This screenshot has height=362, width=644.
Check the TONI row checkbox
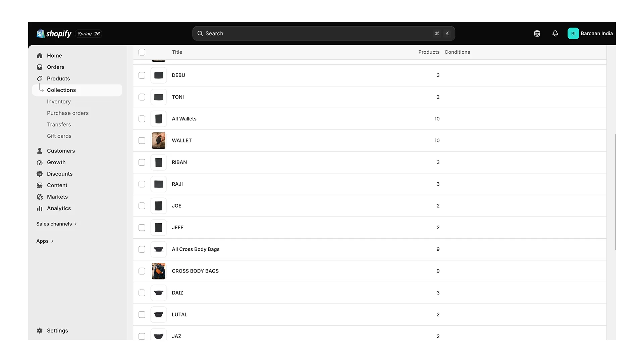click(142, 97)
